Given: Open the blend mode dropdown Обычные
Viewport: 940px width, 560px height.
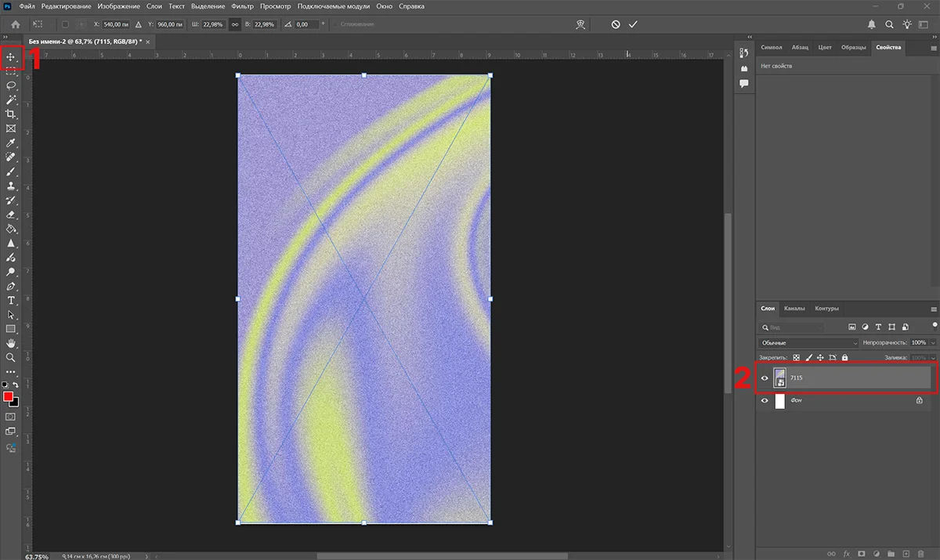Looking at the screenshot, I should click(808, 342).
